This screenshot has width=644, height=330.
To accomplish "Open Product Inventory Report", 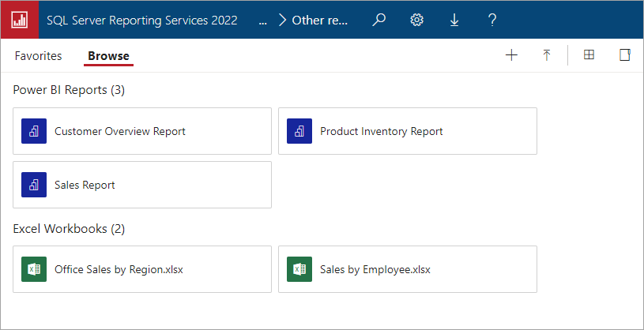I will pos(381,131).
